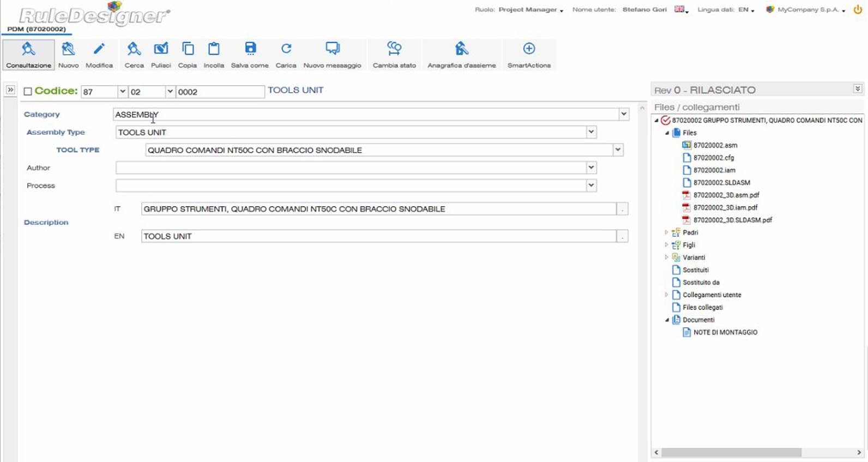The width and height of the screenshot is (868, 462).
Task: Open the MyCompany S.p.A. menu
Action: (x=811, y=10)
